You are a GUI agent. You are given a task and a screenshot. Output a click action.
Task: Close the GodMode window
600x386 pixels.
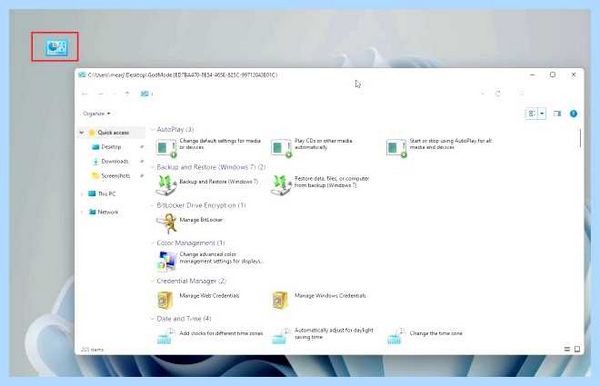coord(573,75)
